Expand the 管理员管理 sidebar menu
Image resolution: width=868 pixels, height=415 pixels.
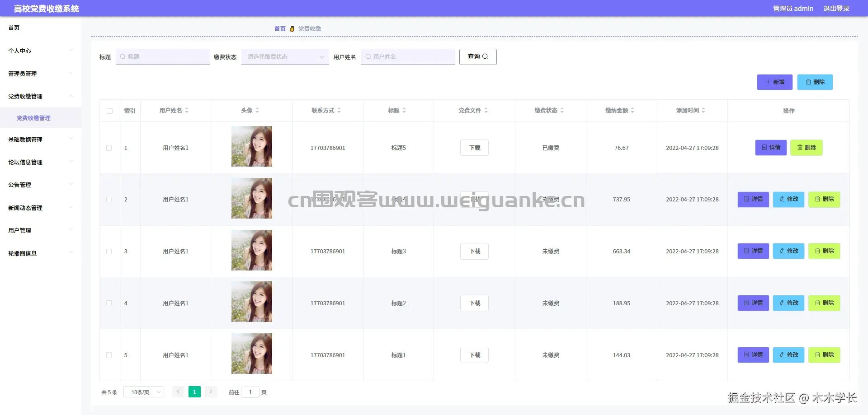coord(41,74)
